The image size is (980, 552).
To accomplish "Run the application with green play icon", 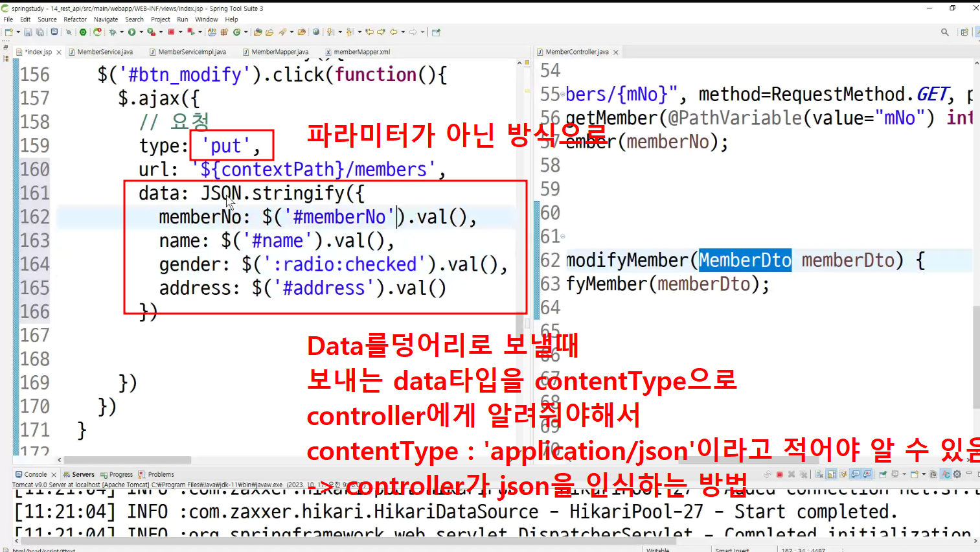I will tap(132, 32).
